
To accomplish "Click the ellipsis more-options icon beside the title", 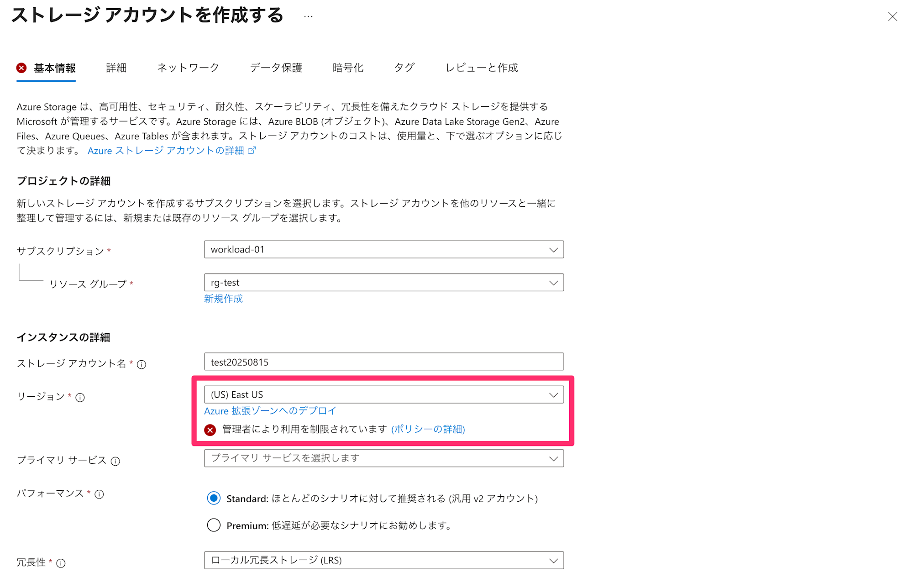I will [x=308, y=16].
